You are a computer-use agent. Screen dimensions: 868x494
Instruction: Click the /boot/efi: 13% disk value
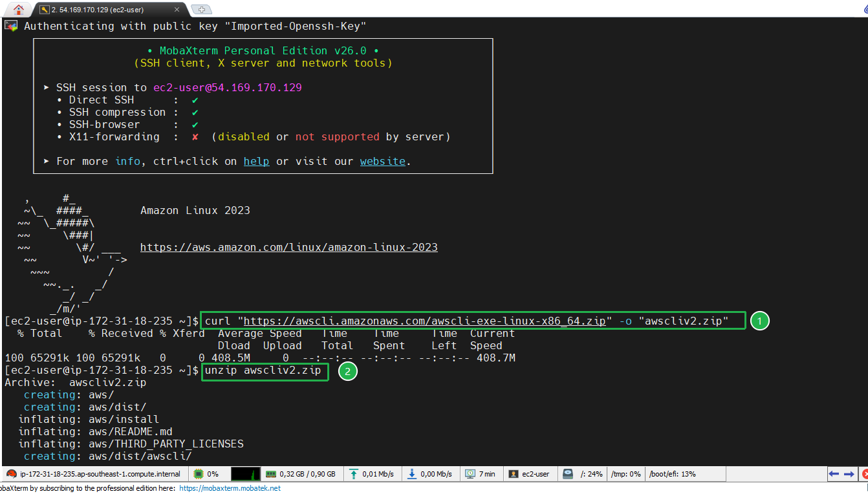[672, 474]
